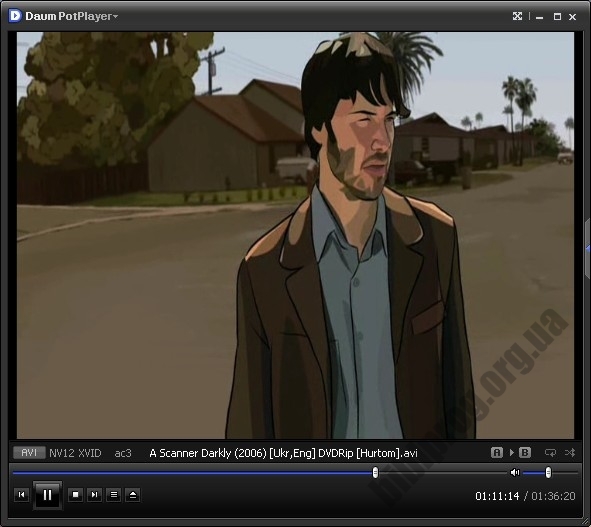
Task: Expand the side panel arrow on right edge
Action: (x=588, y=249)
